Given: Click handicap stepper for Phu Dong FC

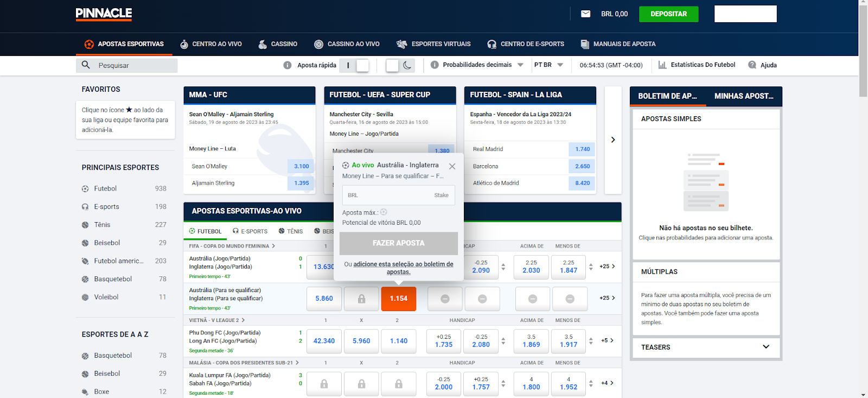Looking at the screenshot, I should coord(503,341).
